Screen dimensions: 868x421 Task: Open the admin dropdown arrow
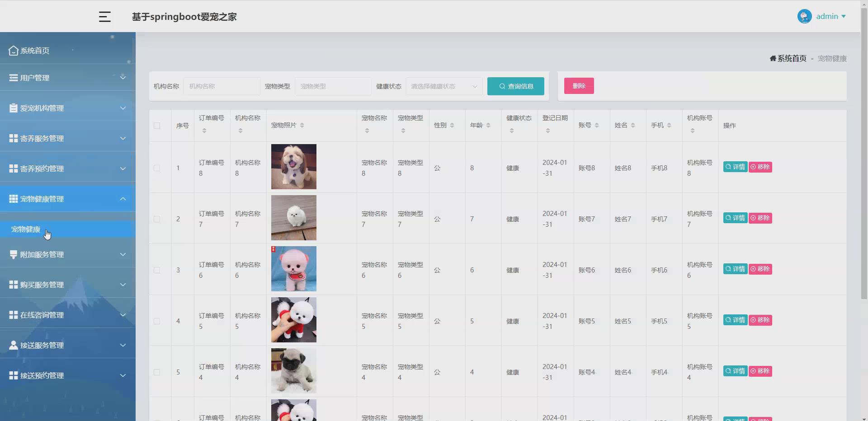pyautogui.click(x=844, y=16)
